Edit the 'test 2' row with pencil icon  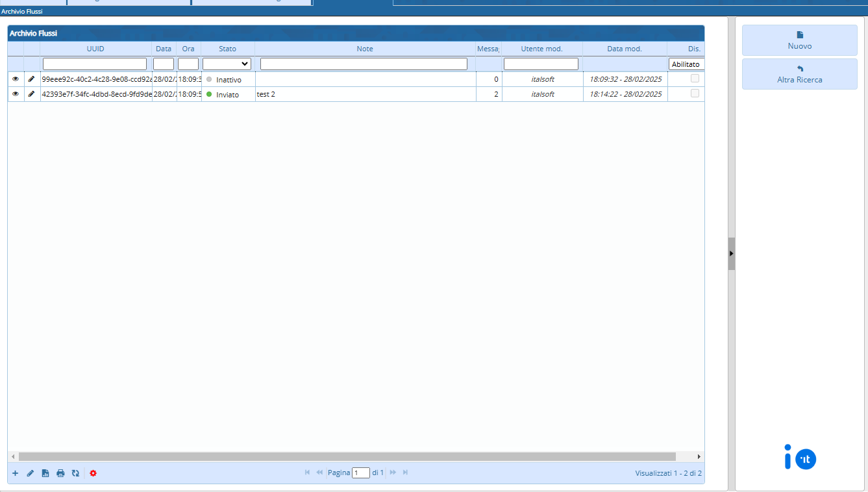[x=31, y=94]
